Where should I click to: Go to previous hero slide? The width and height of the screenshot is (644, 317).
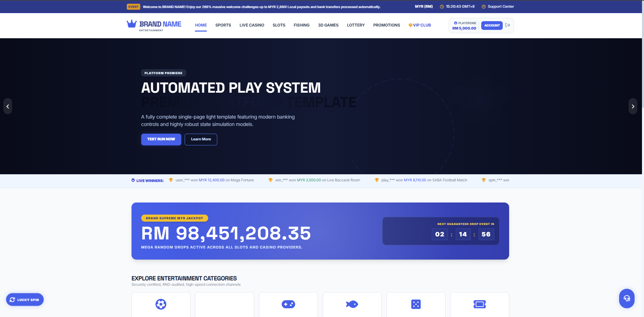point(8,106)
